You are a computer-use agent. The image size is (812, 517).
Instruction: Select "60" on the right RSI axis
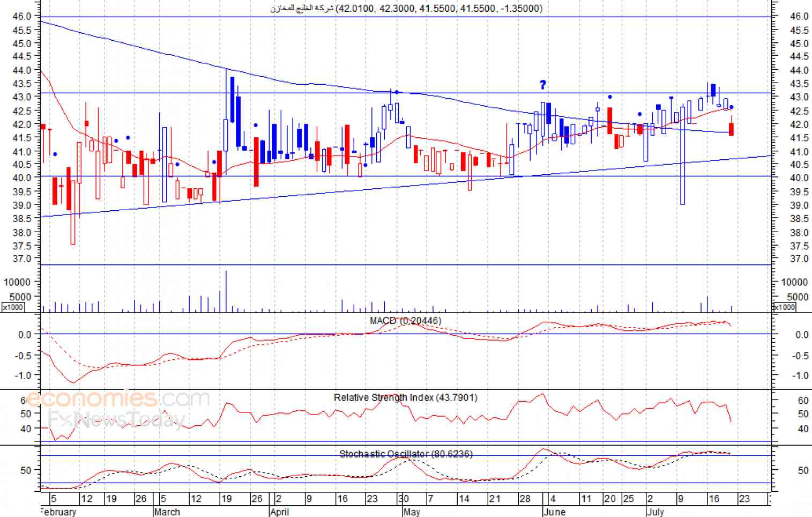point(803,401)
